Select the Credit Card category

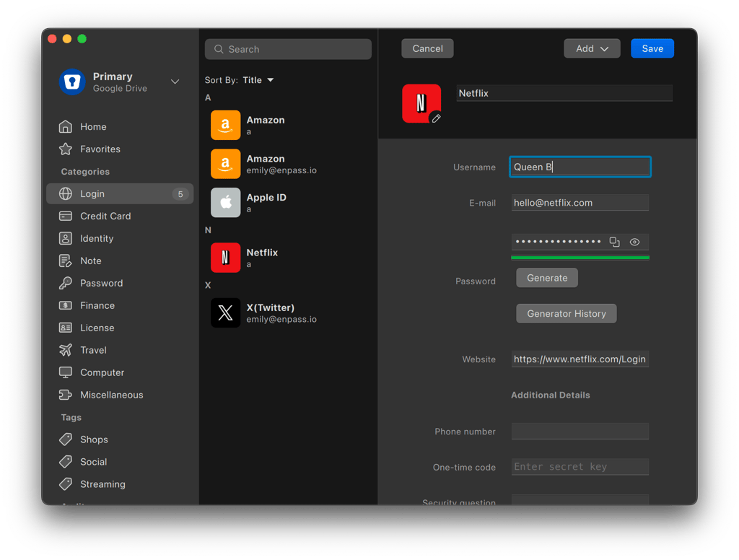point(120,216)
